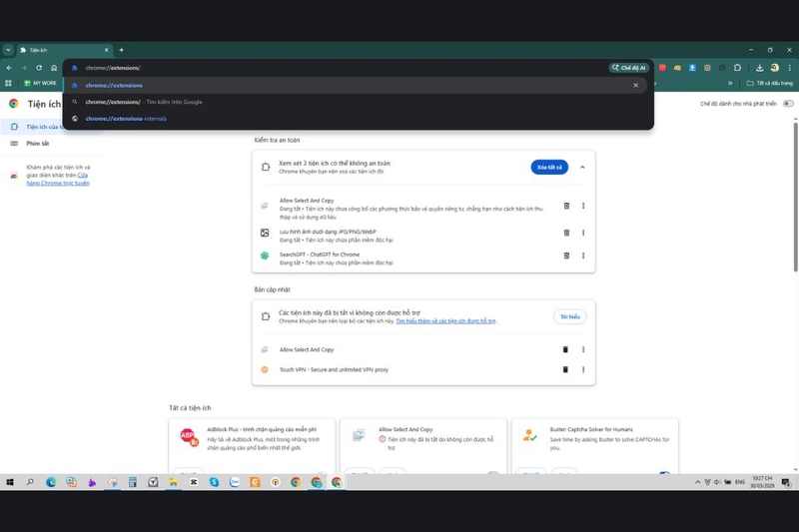Image resolution: width=799 pixels, height=532 pixels.
Task: Open the MY WORK bookmark
Action: click(x=40, y=83)
